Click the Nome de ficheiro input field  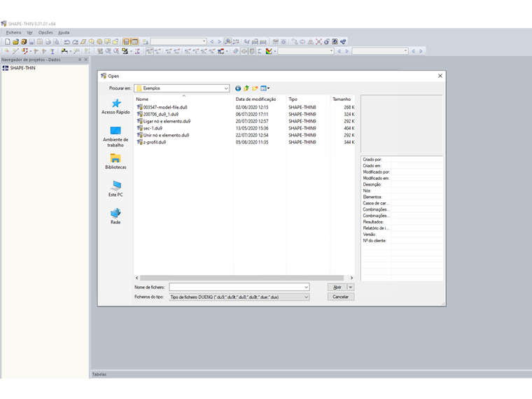237,288
